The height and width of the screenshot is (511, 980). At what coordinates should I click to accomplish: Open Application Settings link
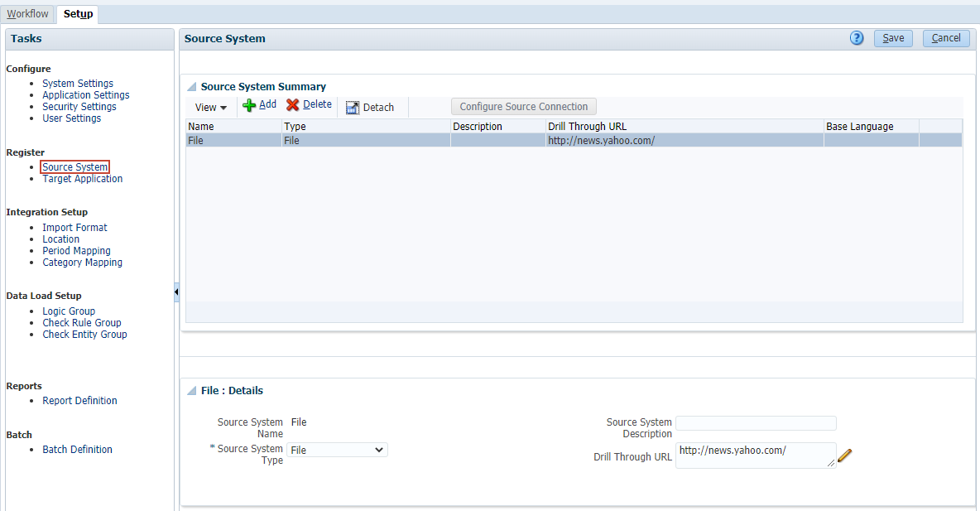pyautogui.click(x=85, y=95)
